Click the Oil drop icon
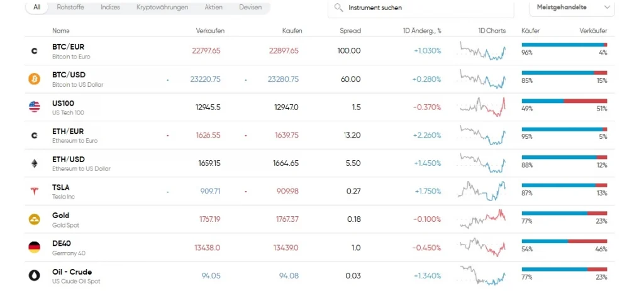 click(x=34, y=275)
